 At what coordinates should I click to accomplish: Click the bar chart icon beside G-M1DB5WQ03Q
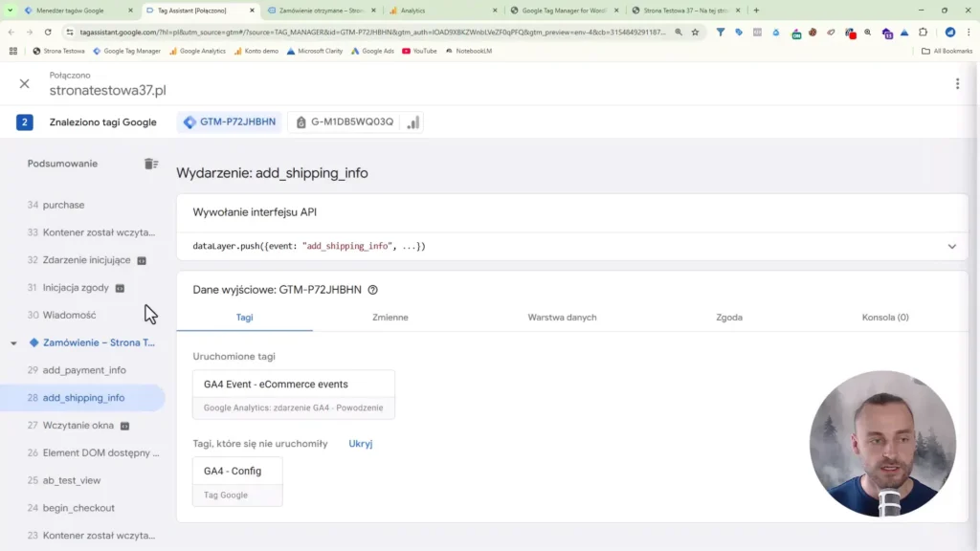pyautogui.click(x=413, y=121)
